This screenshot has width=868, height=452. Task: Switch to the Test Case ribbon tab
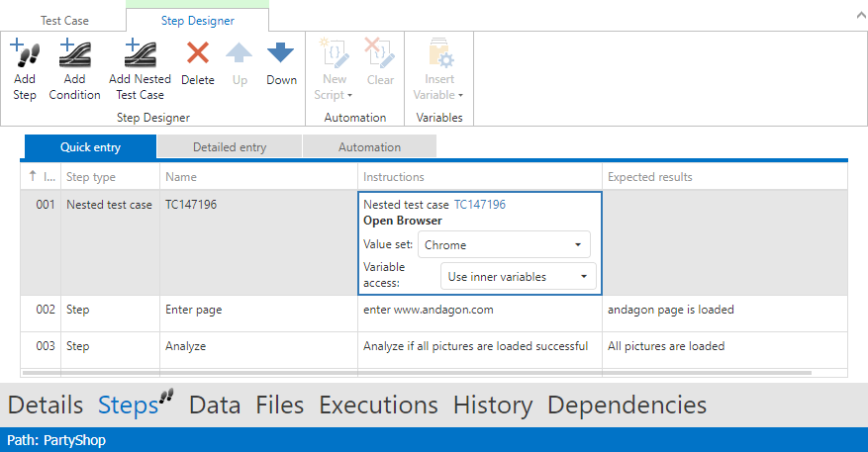point(63,20)
